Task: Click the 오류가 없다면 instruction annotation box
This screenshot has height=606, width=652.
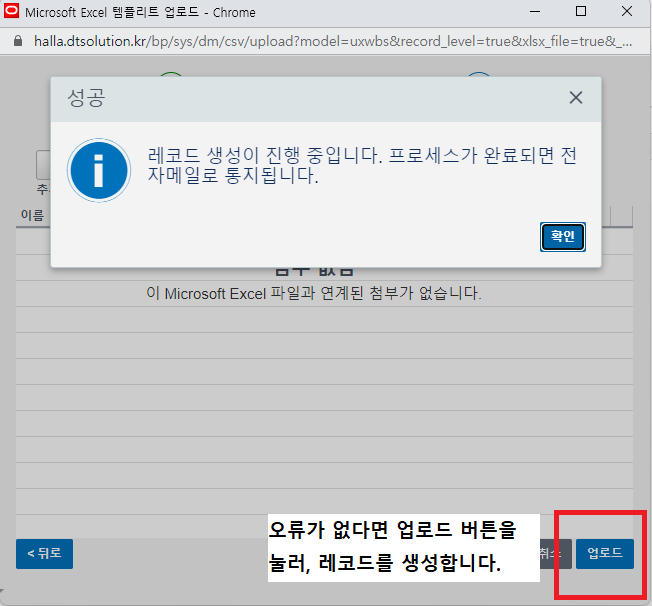Action: [x=404, y=546]
